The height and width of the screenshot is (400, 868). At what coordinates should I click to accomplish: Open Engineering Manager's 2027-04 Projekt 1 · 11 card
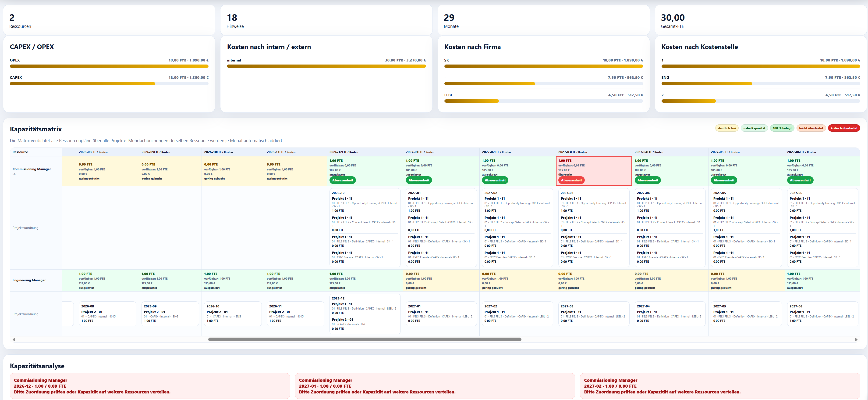(x=670, y=314)
